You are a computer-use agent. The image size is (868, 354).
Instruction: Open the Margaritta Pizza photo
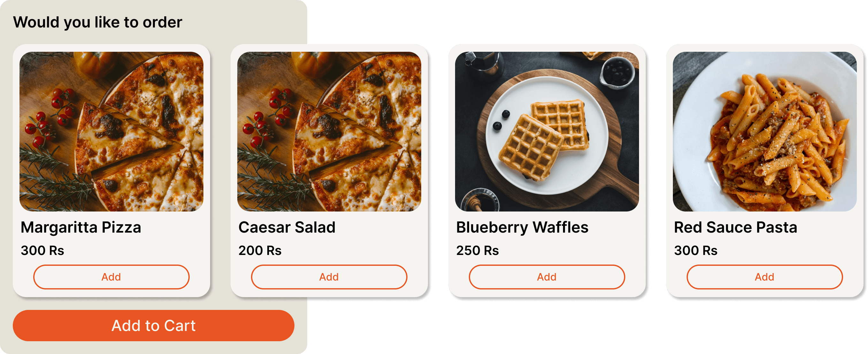pyautogui.click(x=111, y=132)
